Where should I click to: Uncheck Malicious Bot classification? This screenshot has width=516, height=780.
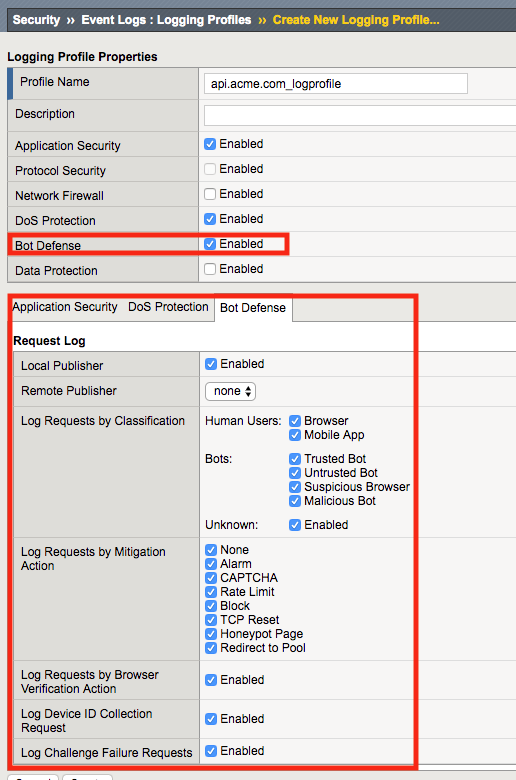coord(295,501)
